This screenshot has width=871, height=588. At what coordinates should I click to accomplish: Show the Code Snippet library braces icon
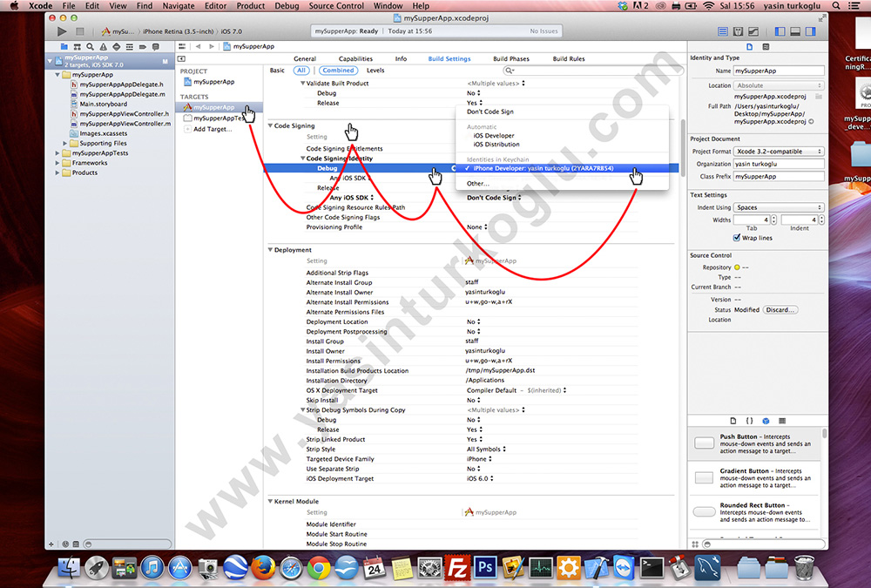point(749,421)
